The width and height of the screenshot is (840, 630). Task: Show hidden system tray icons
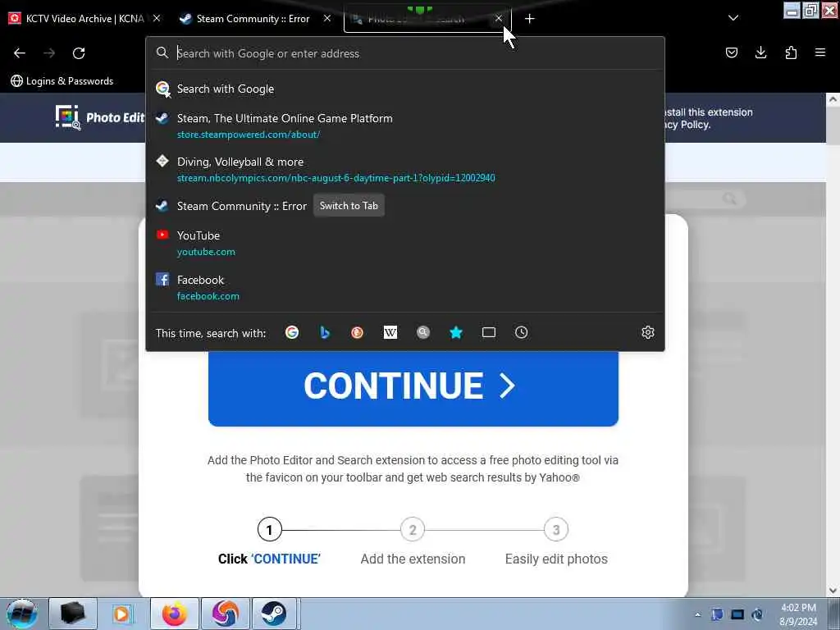[x=697, y=614]
